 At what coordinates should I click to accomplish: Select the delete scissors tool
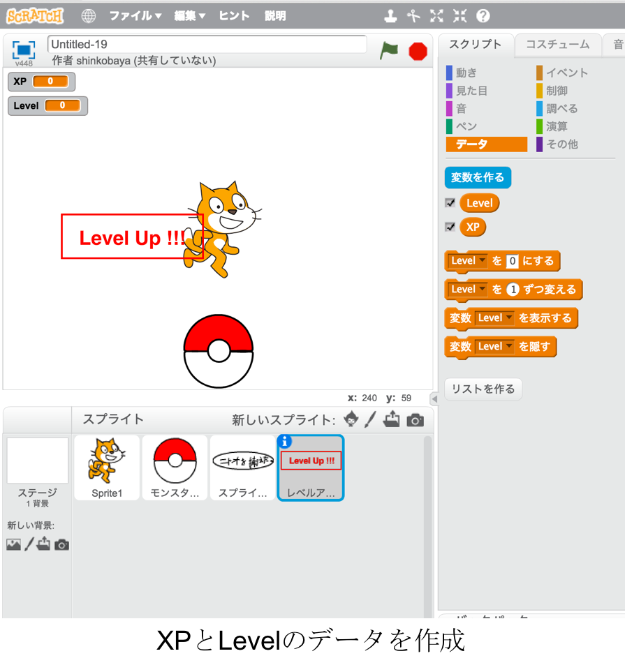413,16
